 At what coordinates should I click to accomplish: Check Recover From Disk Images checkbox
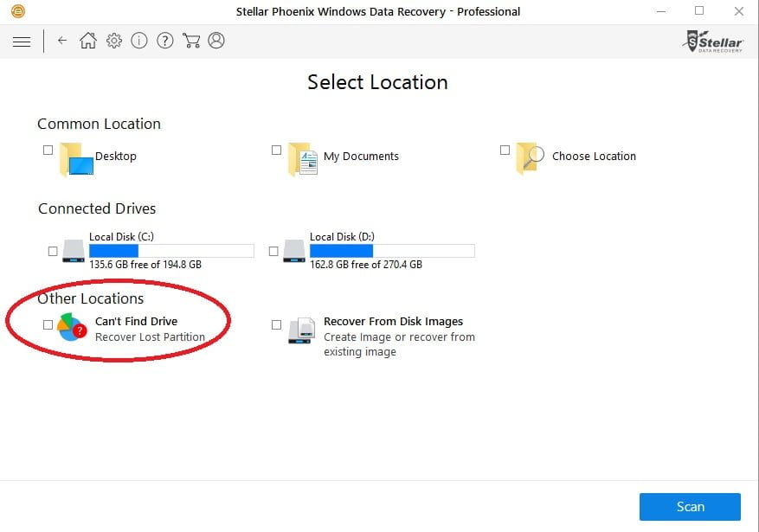[276, 324]
